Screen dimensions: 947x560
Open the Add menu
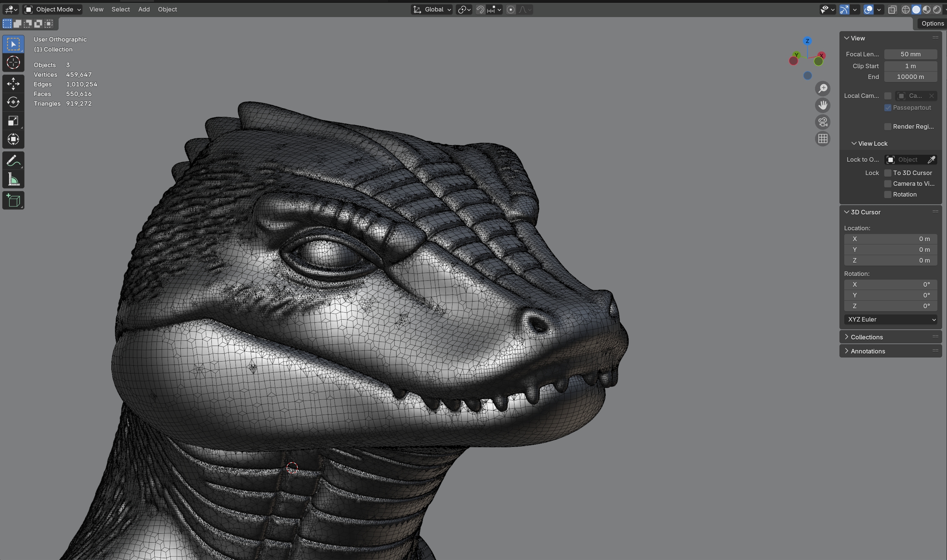point(144,9)
